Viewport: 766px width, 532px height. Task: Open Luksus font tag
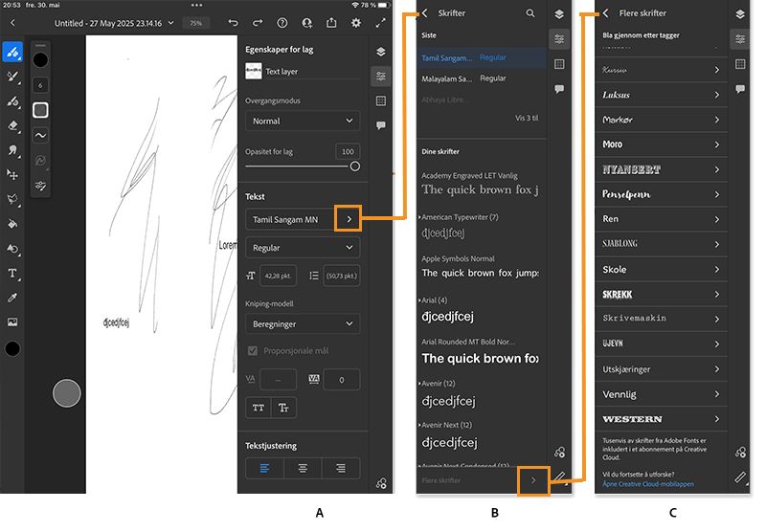click(662, 95)
